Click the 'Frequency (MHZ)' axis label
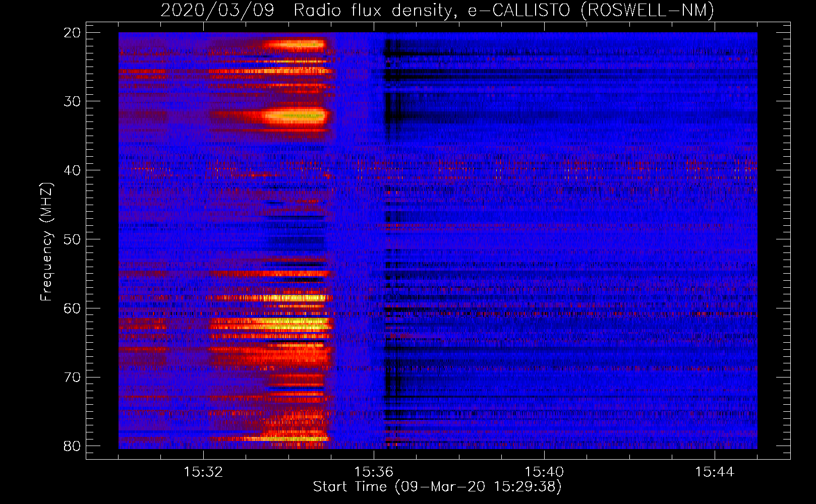 coord(46,242)
